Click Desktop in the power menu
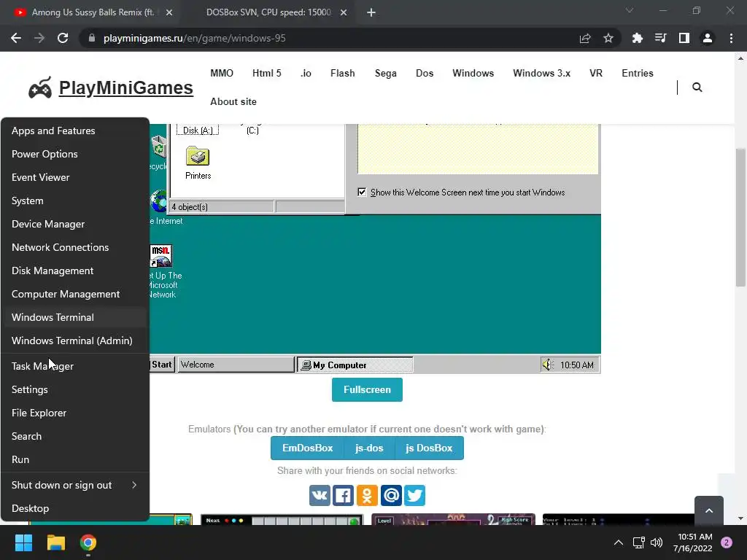Image resolution: width=747 pixels, height=560 pixels. (75, 508)
